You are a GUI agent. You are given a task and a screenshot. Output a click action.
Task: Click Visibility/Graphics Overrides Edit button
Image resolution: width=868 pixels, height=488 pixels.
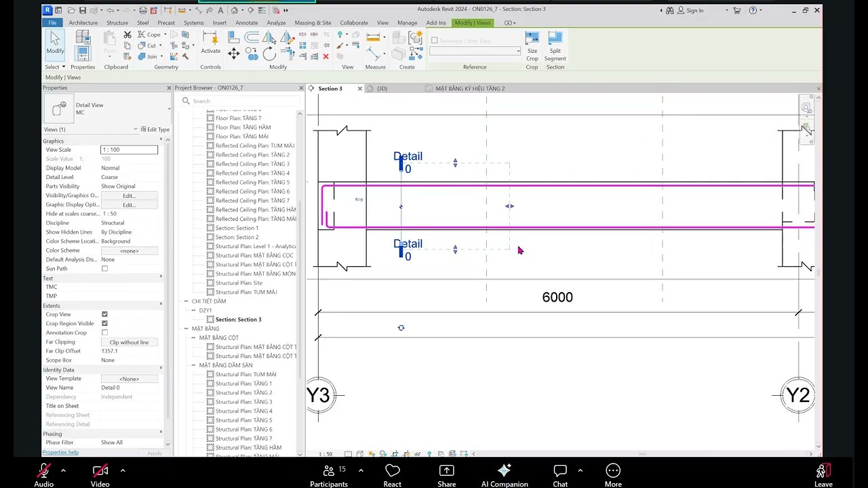[129, 196]
